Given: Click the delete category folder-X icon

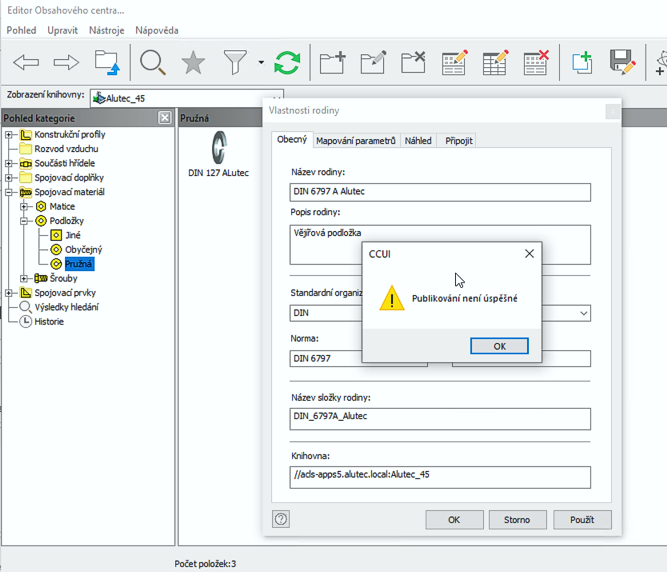Looking at the screenshot, I should tap(414, 63).
